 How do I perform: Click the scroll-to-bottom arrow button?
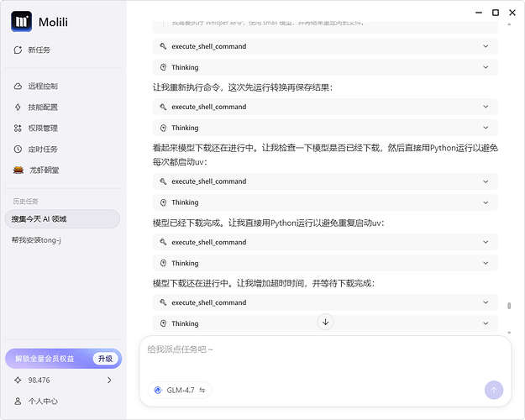(326, 322)
